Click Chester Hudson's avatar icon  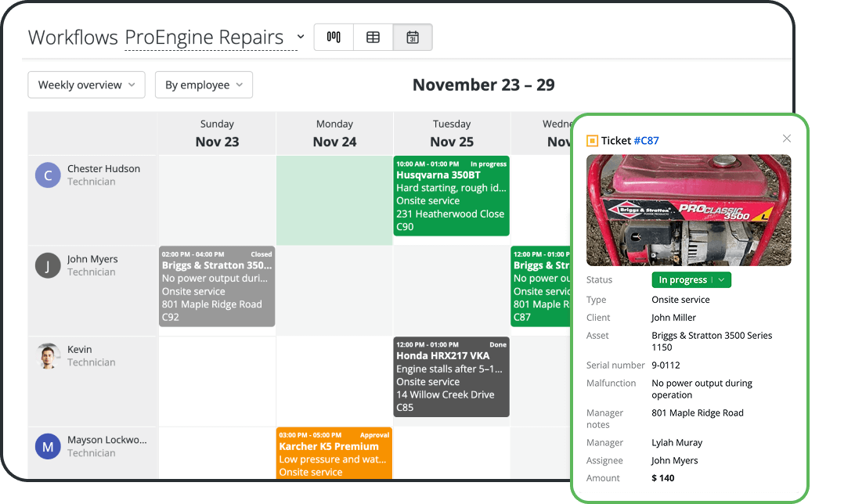[x=48, y=175]
